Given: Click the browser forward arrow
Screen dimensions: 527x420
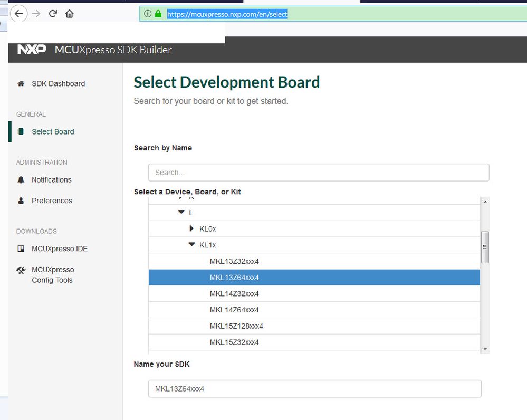Looking at the screenshot, I should tap(36, 14).
